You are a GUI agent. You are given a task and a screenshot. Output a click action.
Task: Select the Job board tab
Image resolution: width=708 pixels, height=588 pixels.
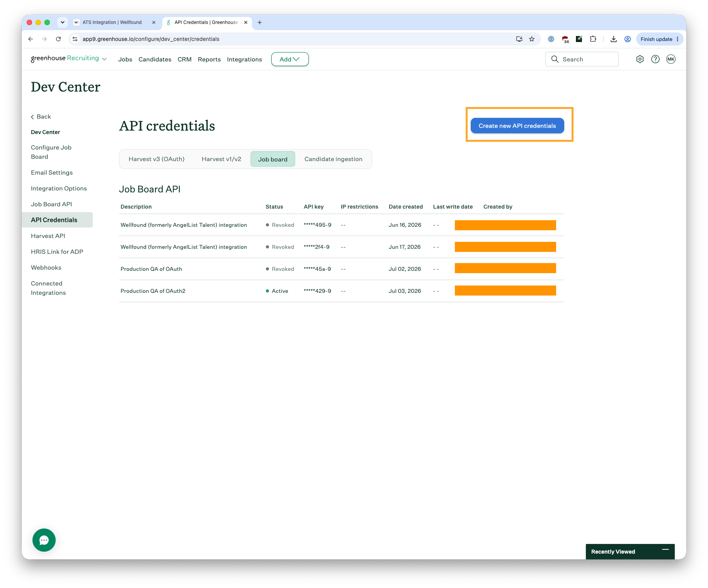(273, 159)
